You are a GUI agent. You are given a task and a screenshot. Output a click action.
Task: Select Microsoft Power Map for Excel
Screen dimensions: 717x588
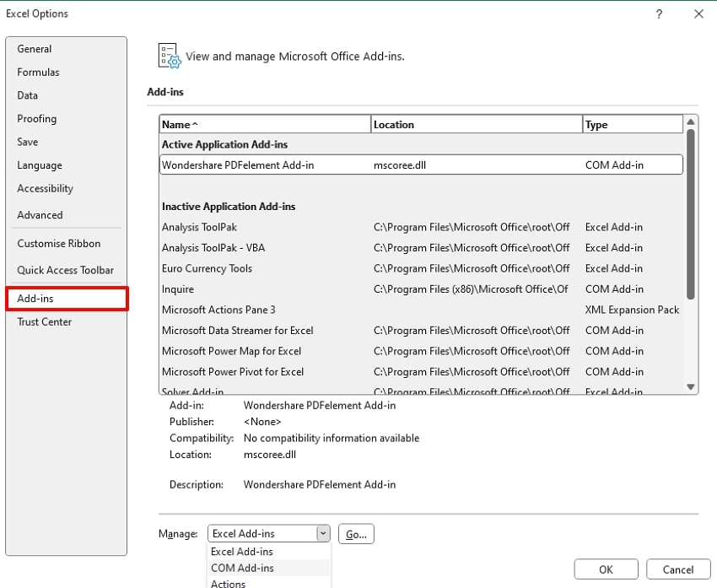tap(421, 351)
